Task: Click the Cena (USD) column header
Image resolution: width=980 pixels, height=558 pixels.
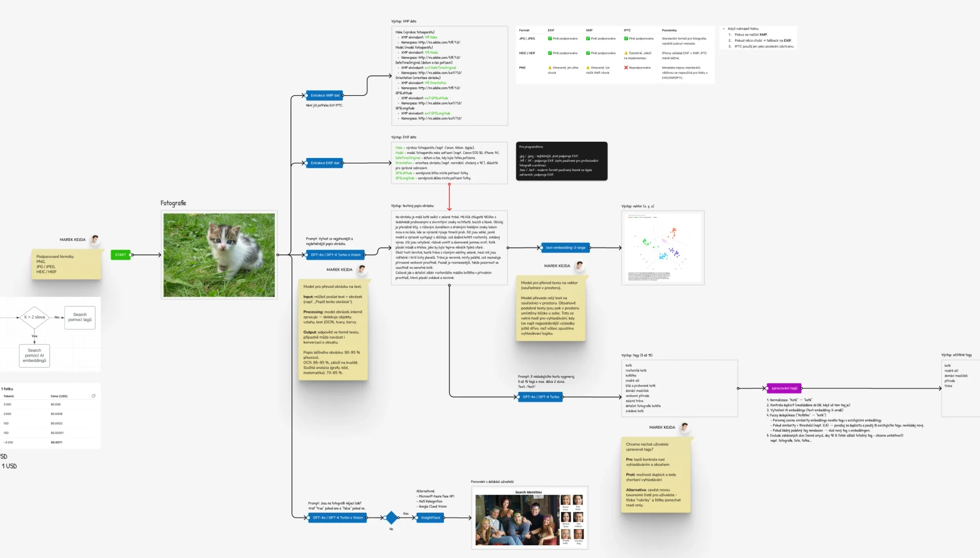Action: (59, 396)
